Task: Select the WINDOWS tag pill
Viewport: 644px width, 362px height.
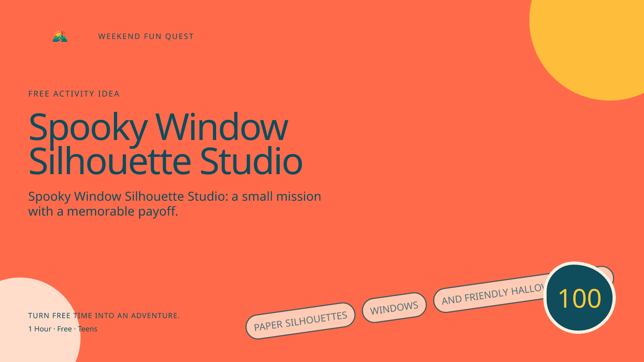Action: [394, 308]
